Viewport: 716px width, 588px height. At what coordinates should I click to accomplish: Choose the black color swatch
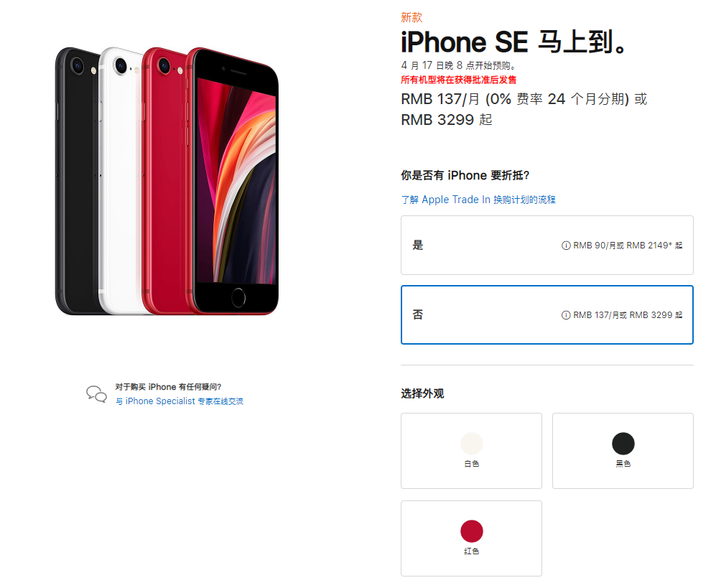[x=623, y=443]
